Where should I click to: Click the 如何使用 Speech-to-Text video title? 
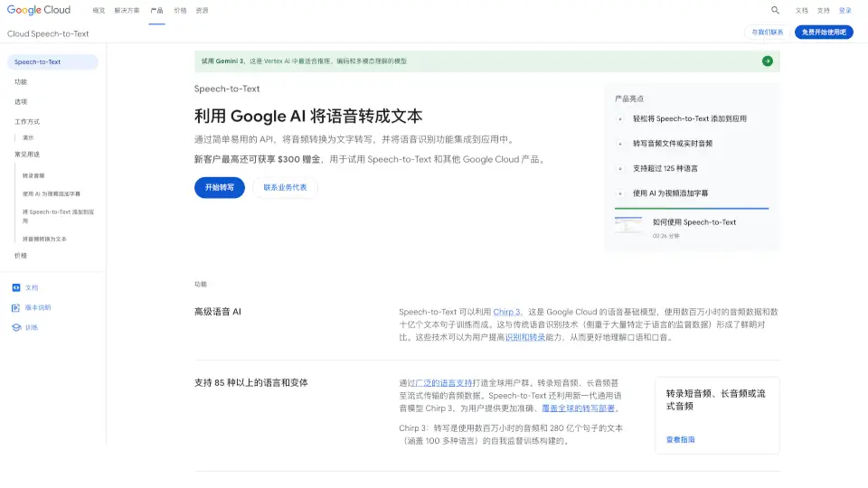click(x=694, y=222)
